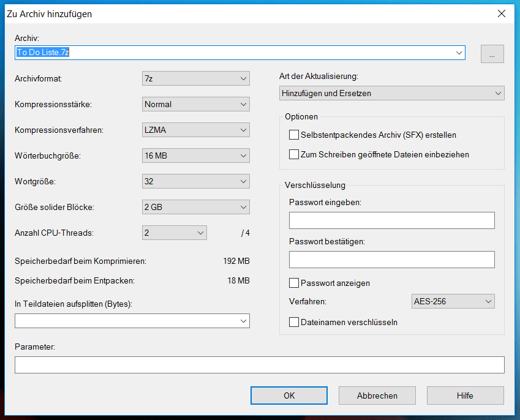The height and width of the screenshot is (420, 520).
Task: Enable Selbstentpackendes Archiv (SFX) erstellen
Action: point(294,135)
